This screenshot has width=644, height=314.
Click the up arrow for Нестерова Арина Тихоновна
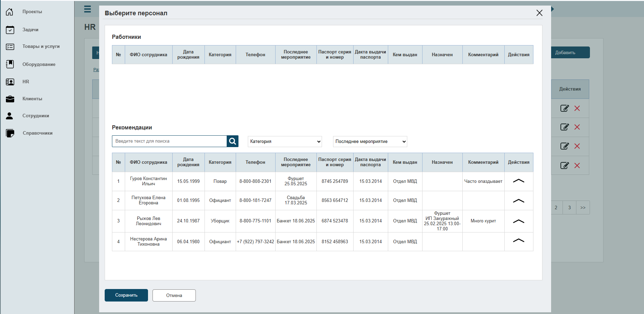[x=519, y=240]
